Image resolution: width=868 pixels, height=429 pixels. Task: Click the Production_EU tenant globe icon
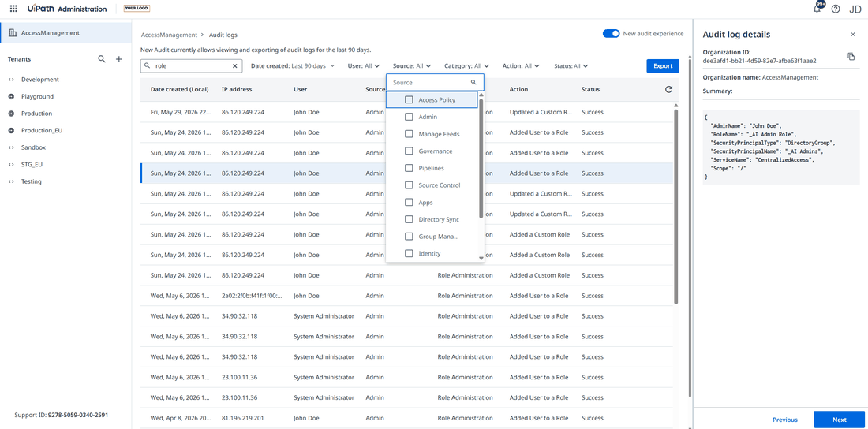pos(11,131)
